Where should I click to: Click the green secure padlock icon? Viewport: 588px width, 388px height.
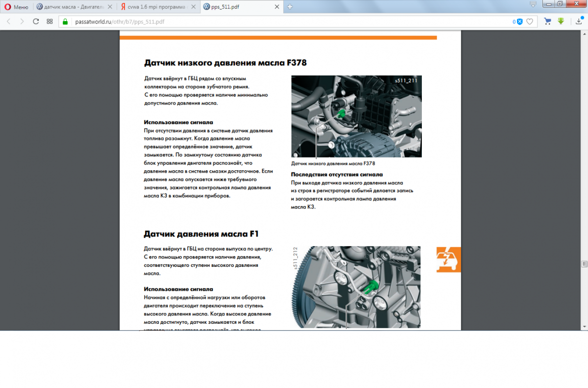64,22
